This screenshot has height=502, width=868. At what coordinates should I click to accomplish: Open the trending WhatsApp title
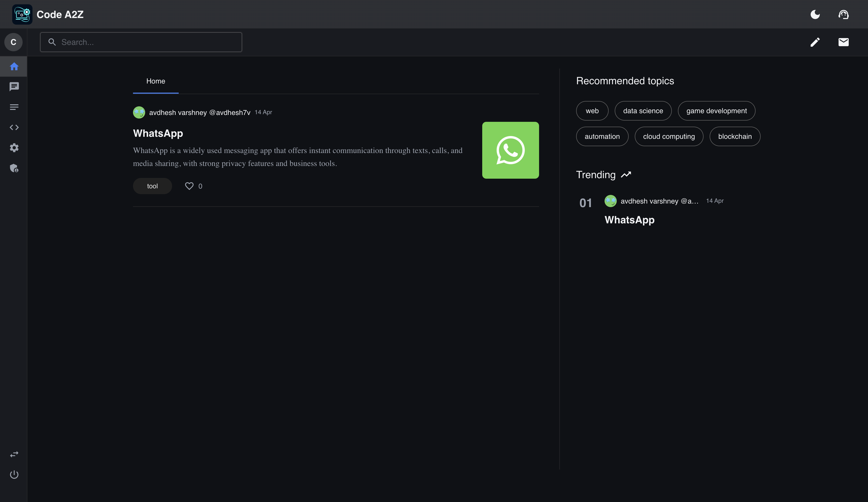(x=629, y=220)
